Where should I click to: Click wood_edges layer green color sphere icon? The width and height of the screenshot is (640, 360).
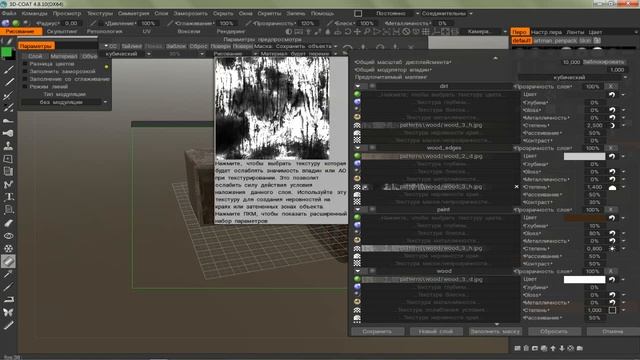[x=357, y=156]
